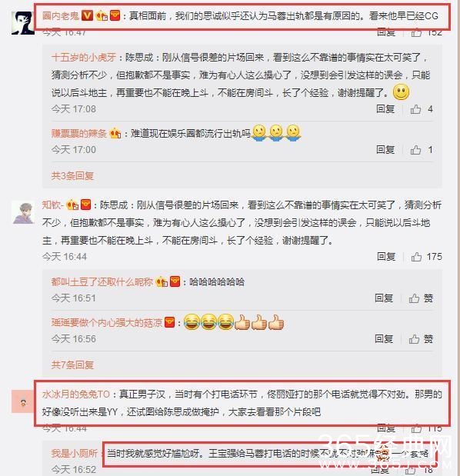Image resolution: width=460 pixels, height=476 pixels.
Task: Reply to the 哈哈哈哈哈哈 comment
Action: [384, 298]
